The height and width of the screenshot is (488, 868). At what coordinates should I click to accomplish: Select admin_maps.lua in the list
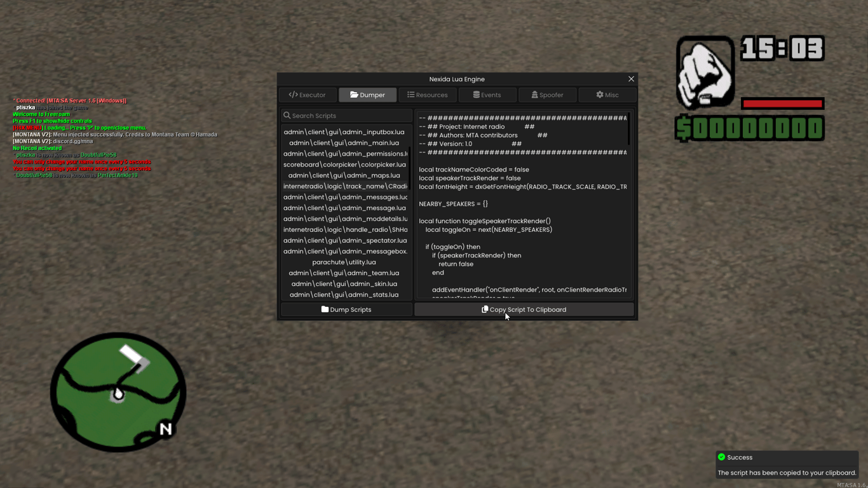coord(344,175)
